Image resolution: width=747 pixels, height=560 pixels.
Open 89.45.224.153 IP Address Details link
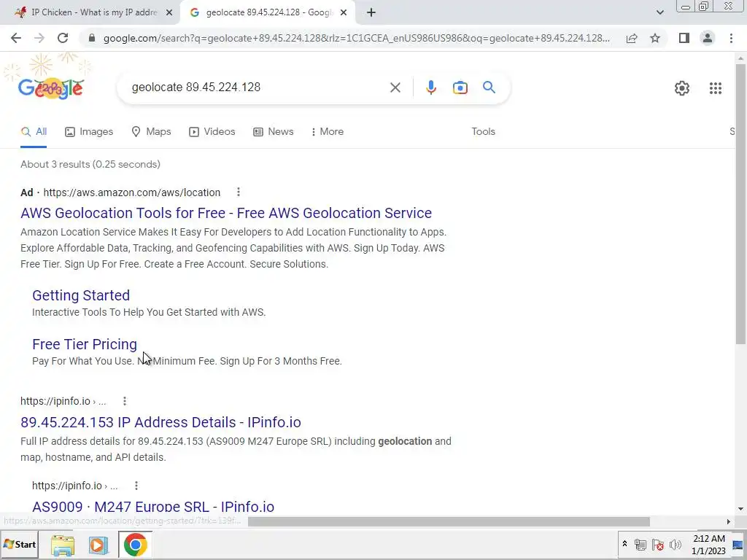160,422
